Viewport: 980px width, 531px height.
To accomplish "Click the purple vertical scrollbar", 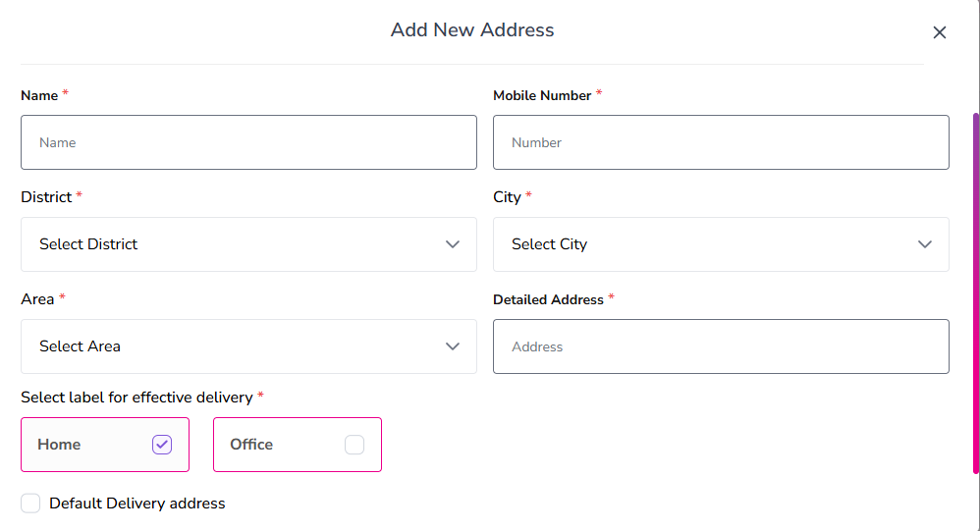I will pyautogui.click(x=976, y=293).
